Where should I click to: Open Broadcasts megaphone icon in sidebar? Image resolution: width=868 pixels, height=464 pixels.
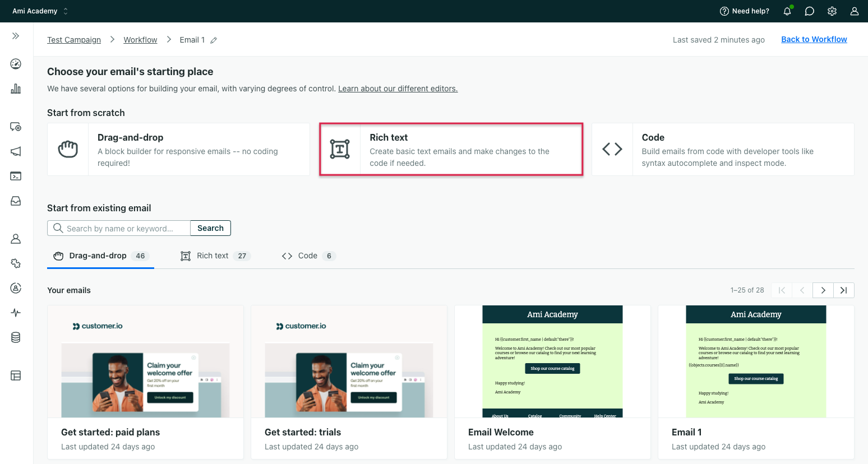16,151
